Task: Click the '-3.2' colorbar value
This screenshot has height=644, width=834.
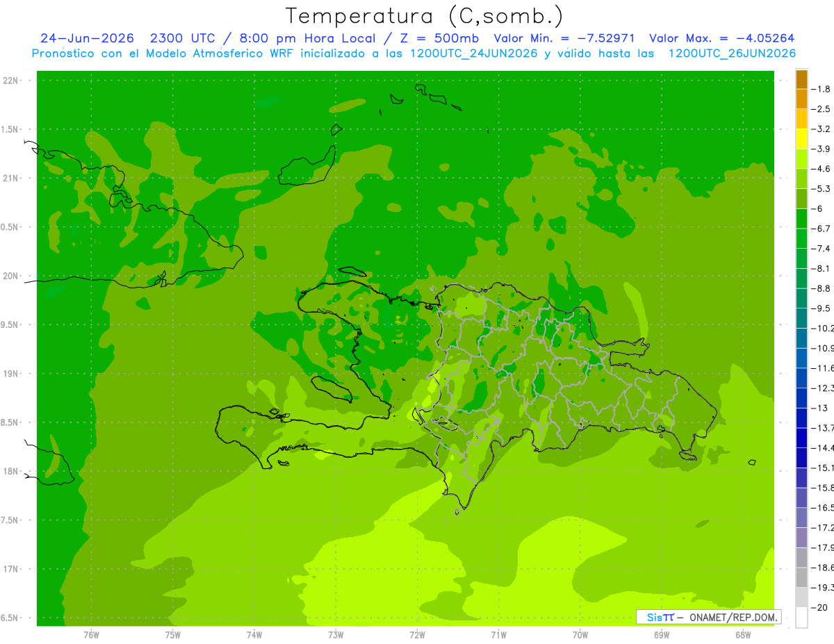Action: [x=821, y=129]
